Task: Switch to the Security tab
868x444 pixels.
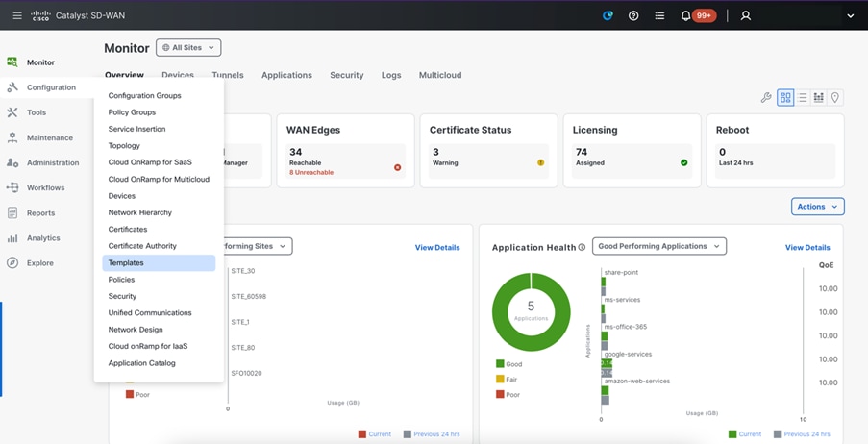Action: (347, 75)
